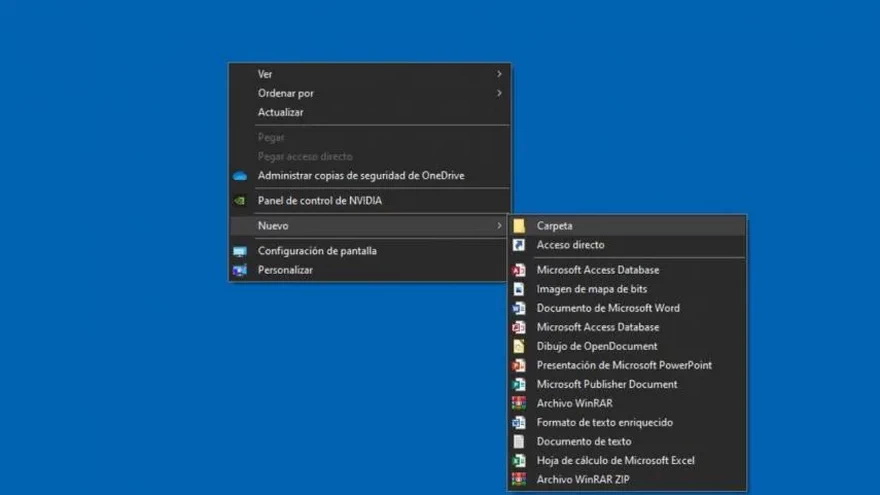Choose Actualizar to refresh the desktop
880x495 pixels.
pyautogui.click(x=369, y=112)
